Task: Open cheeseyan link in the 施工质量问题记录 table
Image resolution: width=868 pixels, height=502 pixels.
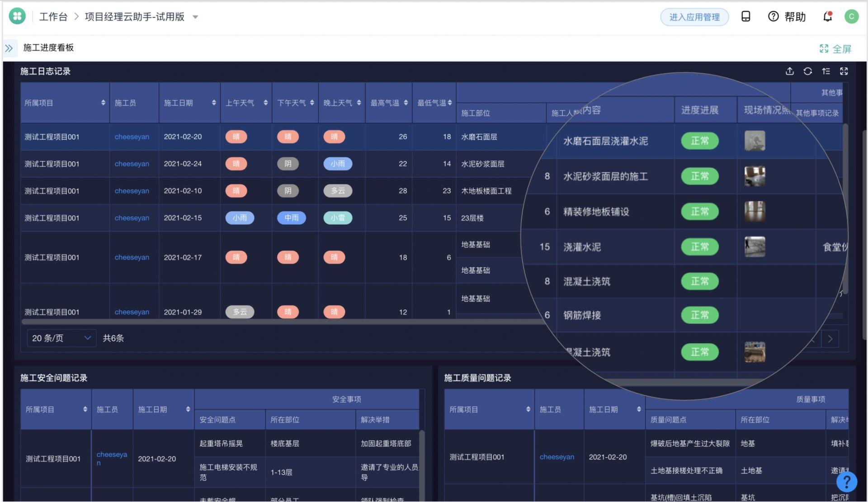Action: (x=557, y=457)
